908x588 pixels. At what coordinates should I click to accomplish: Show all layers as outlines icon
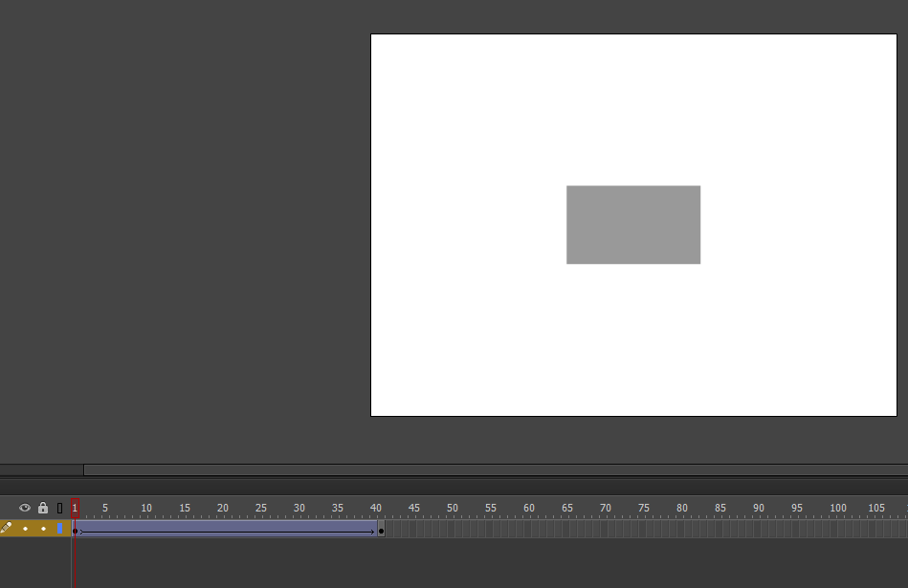[59, 508]
